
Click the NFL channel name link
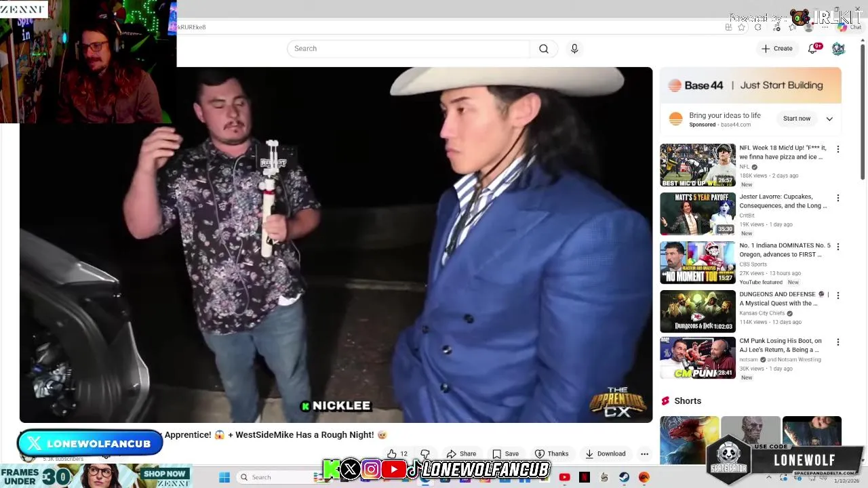point(744,167)
